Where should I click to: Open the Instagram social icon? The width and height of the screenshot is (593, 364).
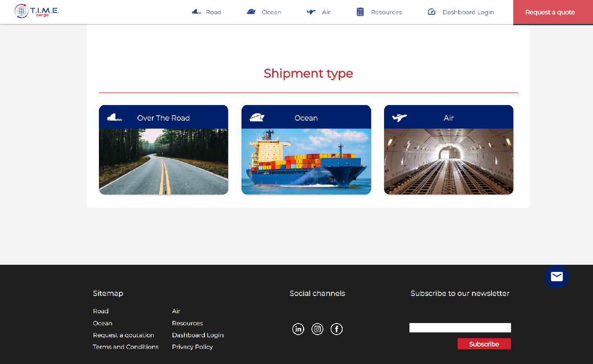(317, 329)
